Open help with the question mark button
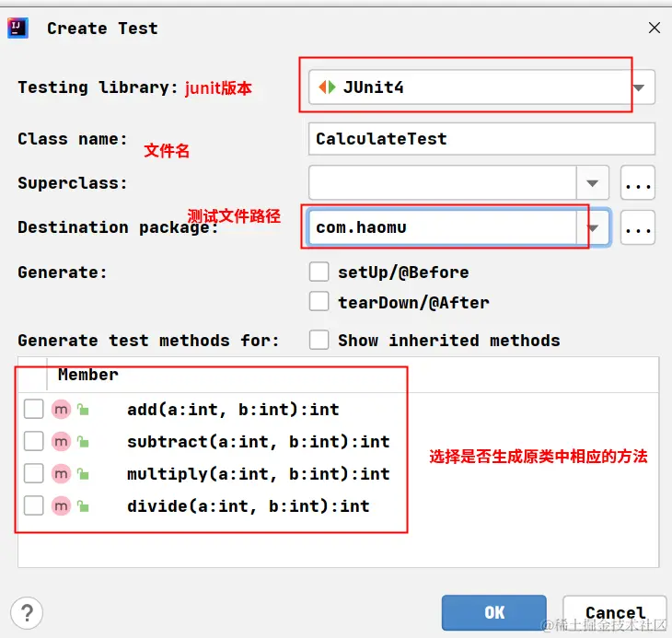672x638 pixels. [x=27, y=613]
